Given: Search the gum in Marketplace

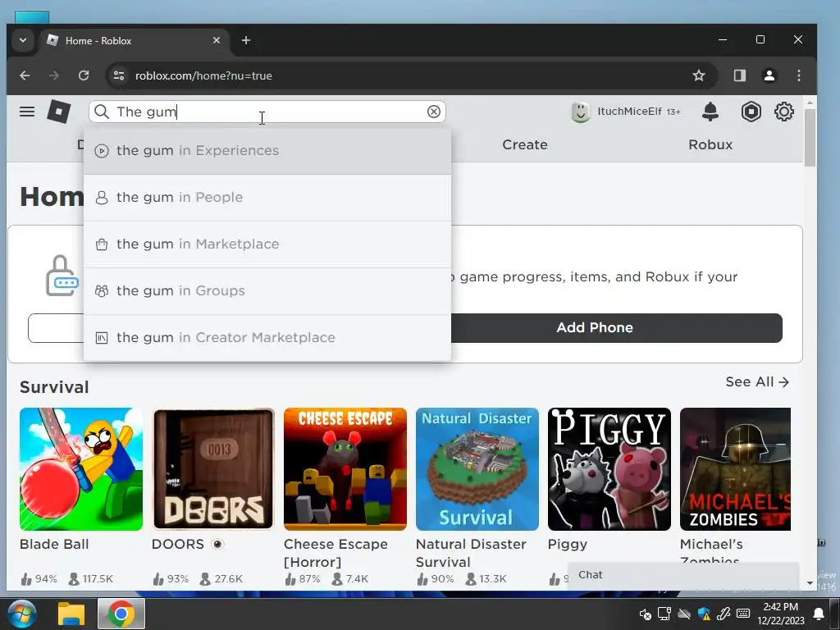Looking at the screenshot, I should 267,244.
